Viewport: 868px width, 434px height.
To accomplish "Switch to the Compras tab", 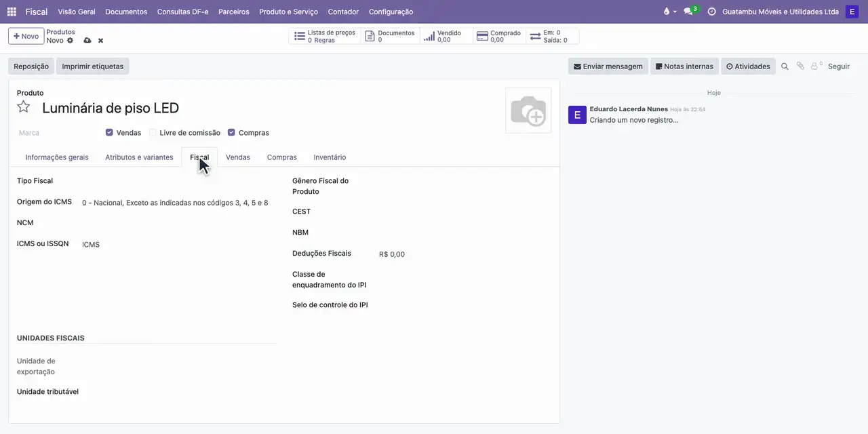I will [x=282, y=157].
